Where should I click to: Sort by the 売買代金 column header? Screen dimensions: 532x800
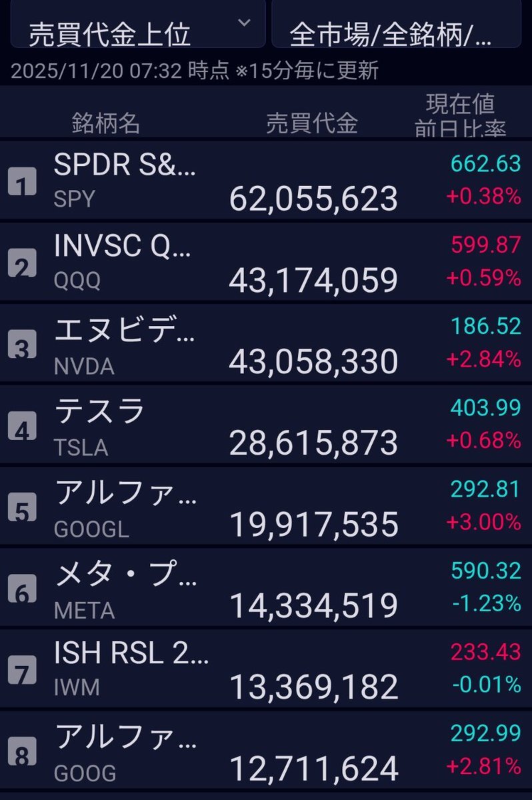pos(312,123)
